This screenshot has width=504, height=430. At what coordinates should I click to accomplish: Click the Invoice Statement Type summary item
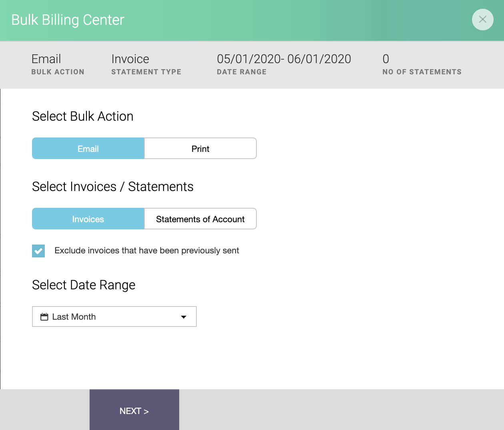coord(146,64)
